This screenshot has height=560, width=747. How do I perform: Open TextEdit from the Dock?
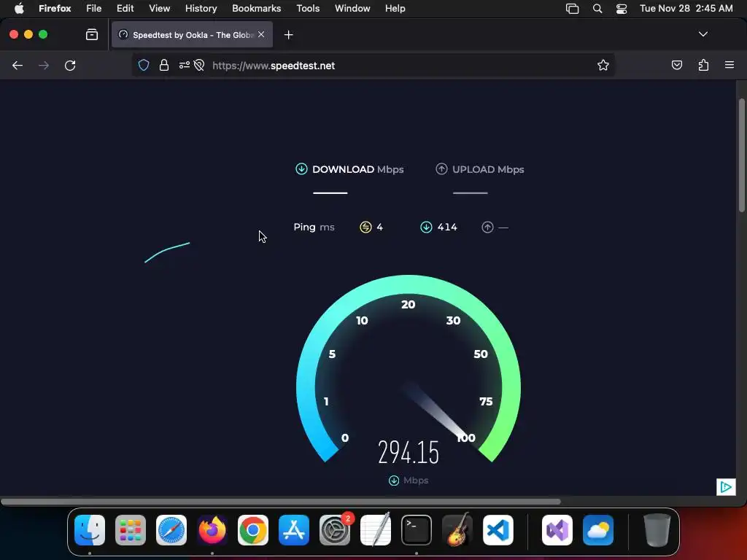[x=376, y=530]
